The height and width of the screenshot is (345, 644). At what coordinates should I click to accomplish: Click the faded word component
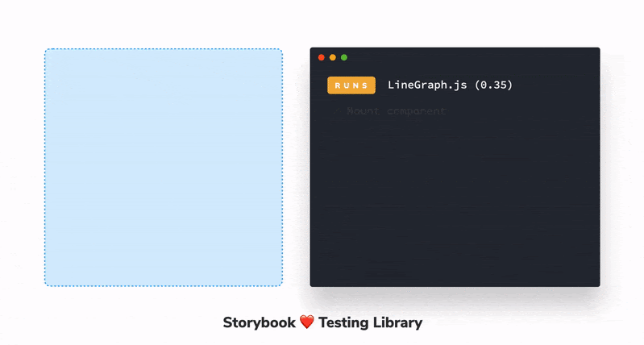coord(416,111)
